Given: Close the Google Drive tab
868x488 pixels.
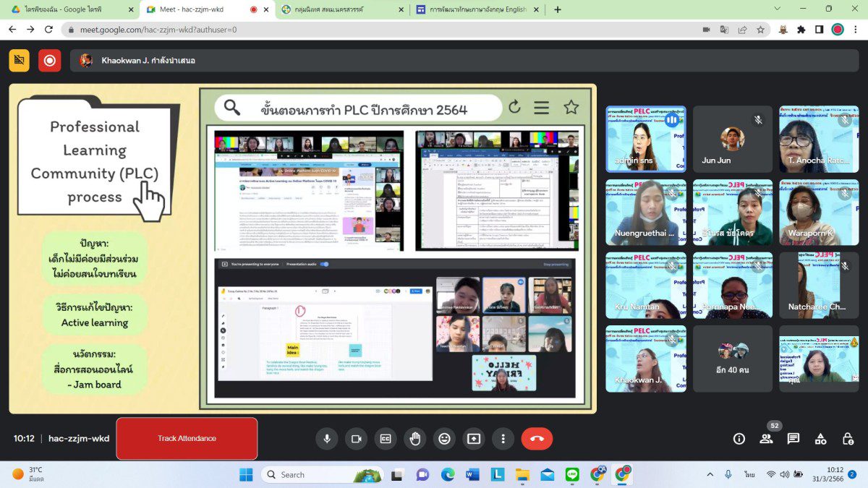Looking at the screenshot, I should [x=130, y=9].
